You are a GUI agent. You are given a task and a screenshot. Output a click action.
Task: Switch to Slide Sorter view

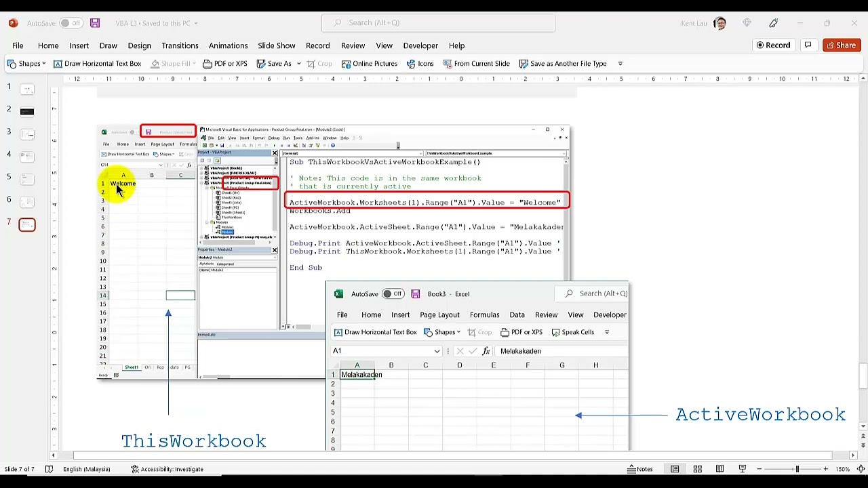pyautogui.click(x=697, y=469)
